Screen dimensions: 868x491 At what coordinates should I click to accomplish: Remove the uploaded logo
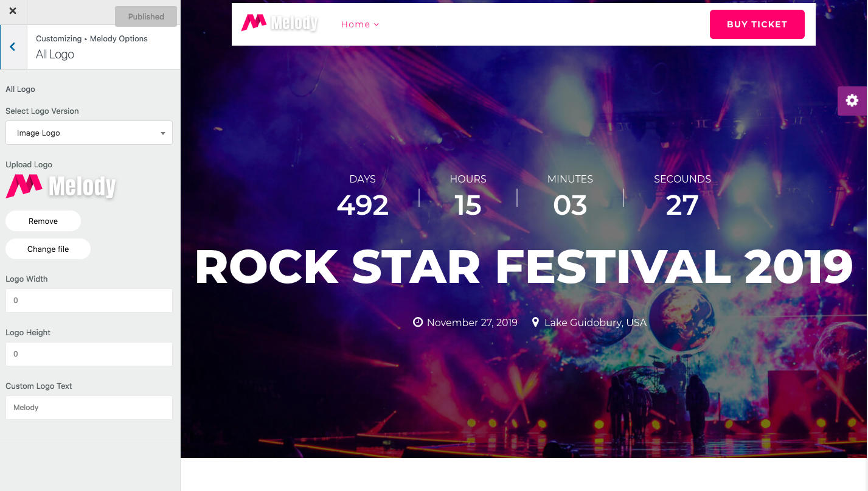pyautogui.click(x=43, y=221)
